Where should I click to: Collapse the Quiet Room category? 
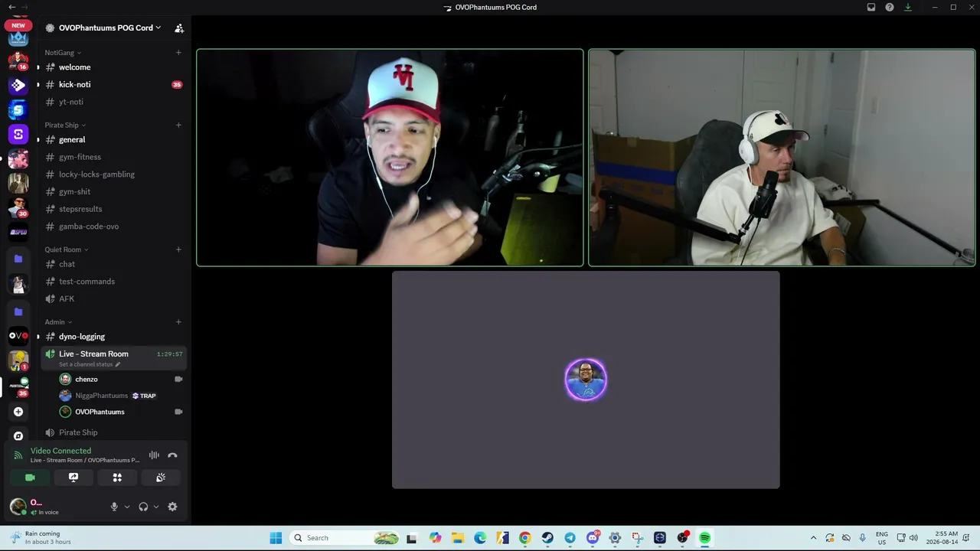pyautogui.click(x=67, y=249)
